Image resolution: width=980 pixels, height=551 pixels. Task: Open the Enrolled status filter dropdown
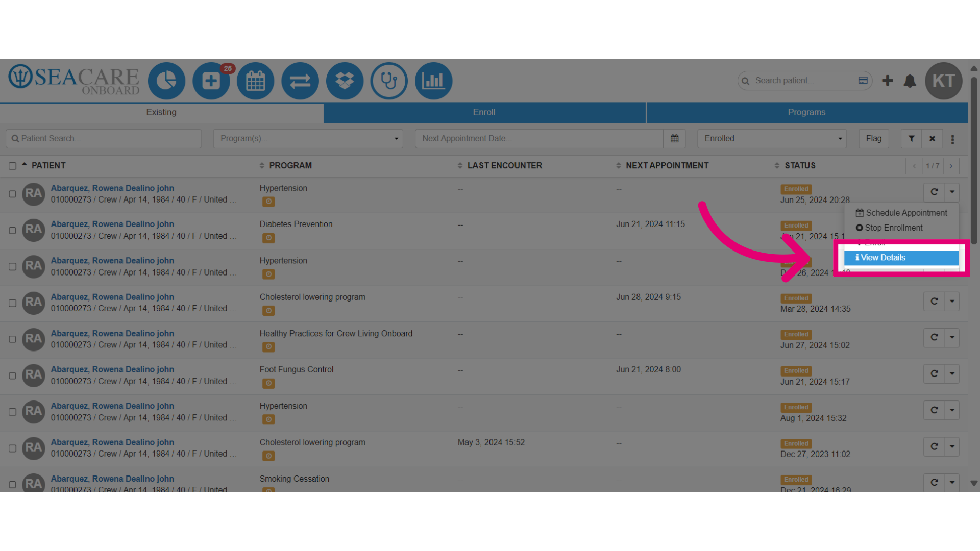(772, 139)
